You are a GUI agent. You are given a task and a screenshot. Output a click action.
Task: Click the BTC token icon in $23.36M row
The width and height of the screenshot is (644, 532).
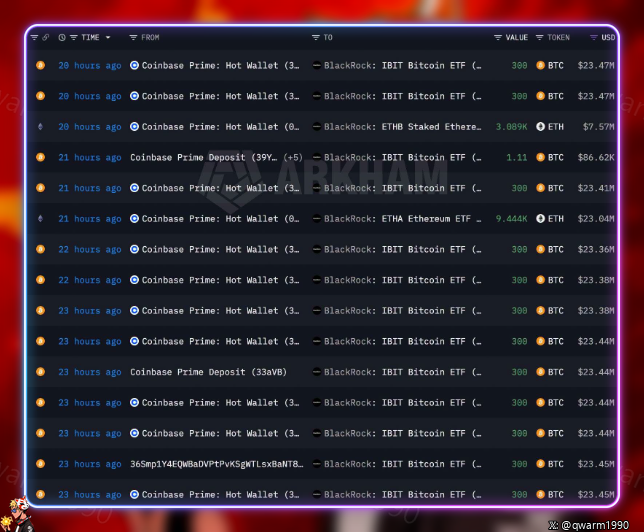540,249
